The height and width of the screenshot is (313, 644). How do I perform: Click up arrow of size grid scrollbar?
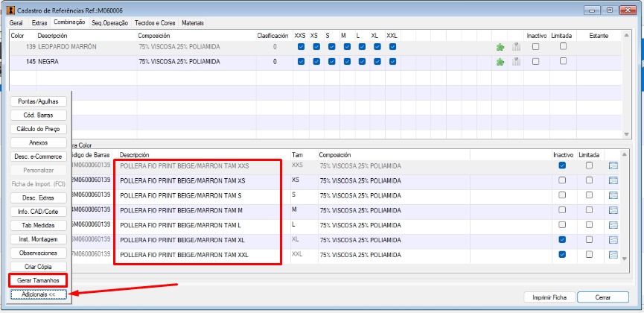625,154
